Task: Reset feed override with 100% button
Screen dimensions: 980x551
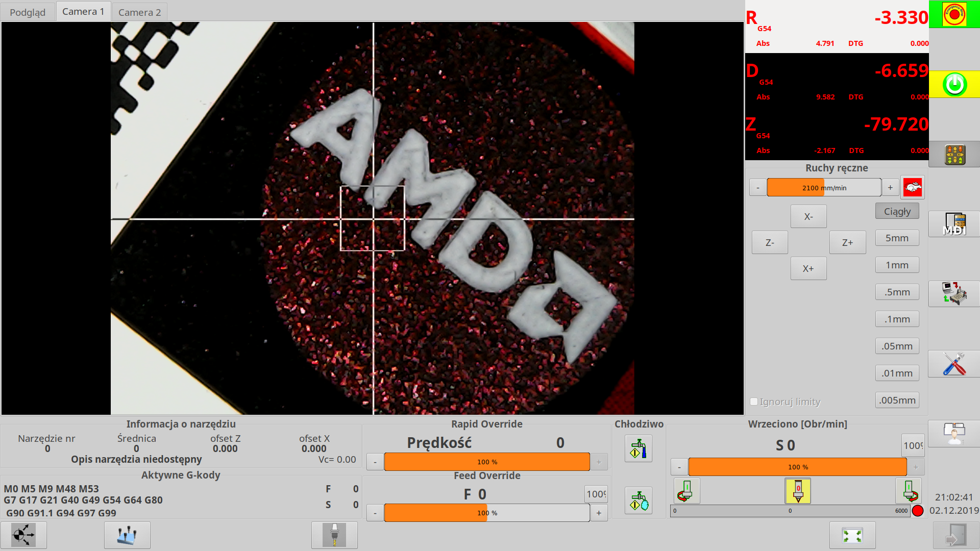Action: [x=596, y=494]
